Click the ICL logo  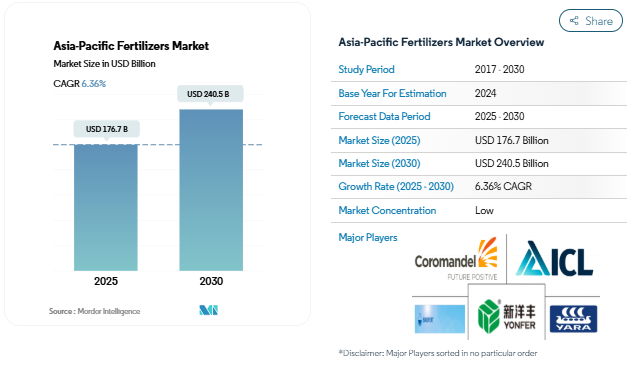click(554, 258)
